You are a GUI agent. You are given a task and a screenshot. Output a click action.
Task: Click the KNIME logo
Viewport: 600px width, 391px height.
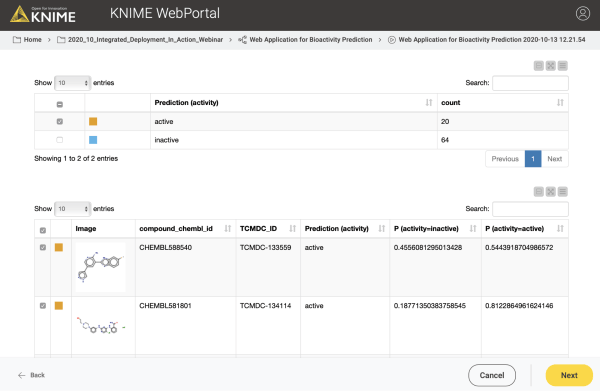tap(43, 15)
